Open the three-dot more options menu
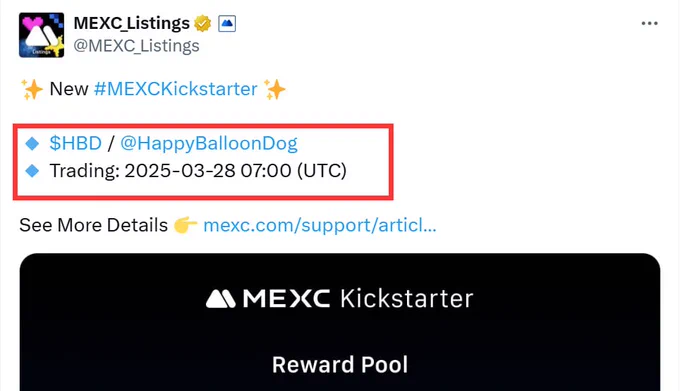Screen dimensions: 680x391 [x=649, y=23]
